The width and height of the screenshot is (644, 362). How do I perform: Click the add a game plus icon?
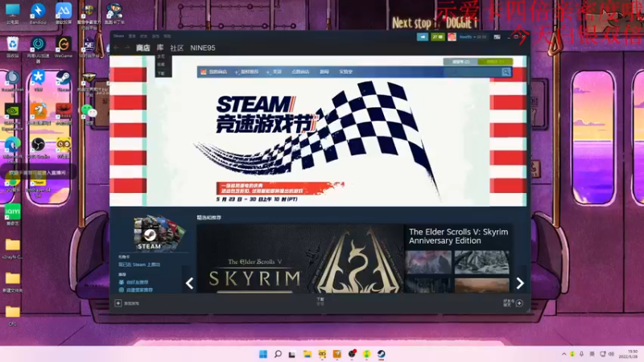pos(118,303)
